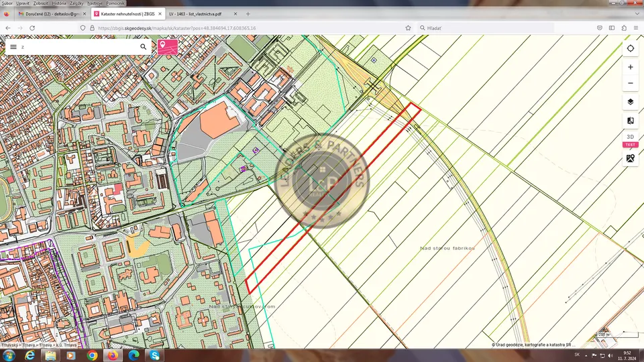The width and height of the screenshot is (644, 362).
Task: Select the Kataster nehnuteľností ZBGIS tab
Action: tap(127, 13)
